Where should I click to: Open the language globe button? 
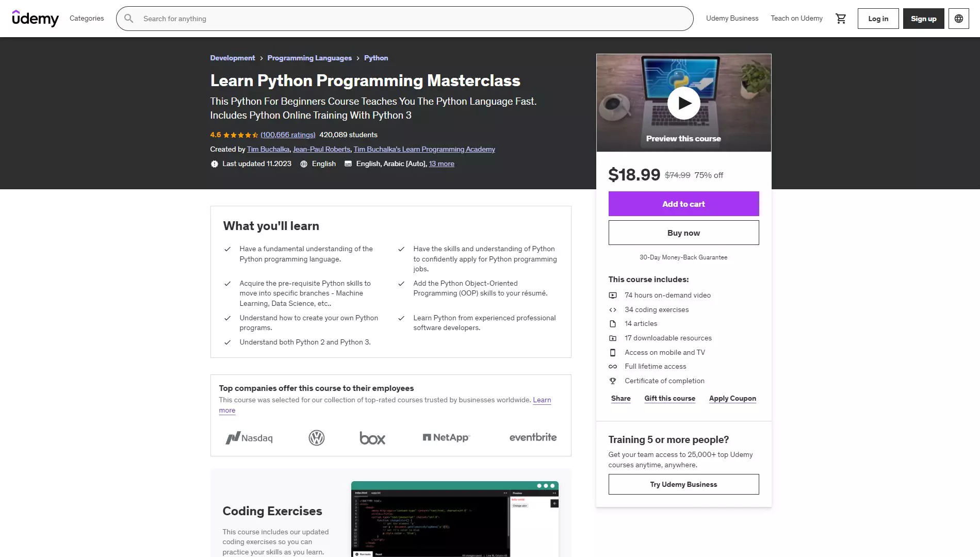pyautogui.click(x=958, y=19)
